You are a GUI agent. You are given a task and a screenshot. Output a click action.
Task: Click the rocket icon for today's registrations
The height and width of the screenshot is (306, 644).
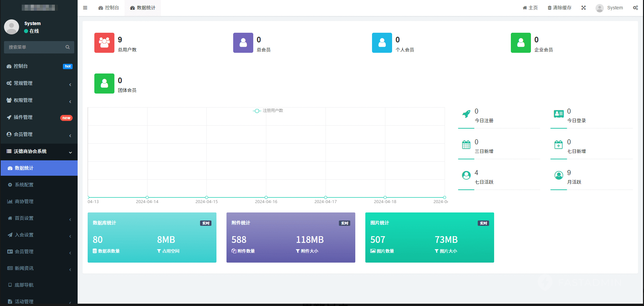466,114
